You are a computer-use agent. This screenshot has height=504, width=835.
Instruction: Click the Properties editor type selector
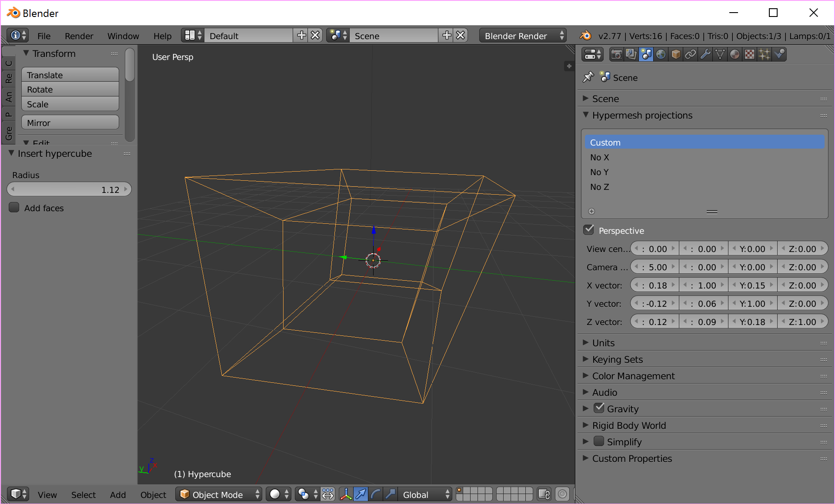click(592, 55)
